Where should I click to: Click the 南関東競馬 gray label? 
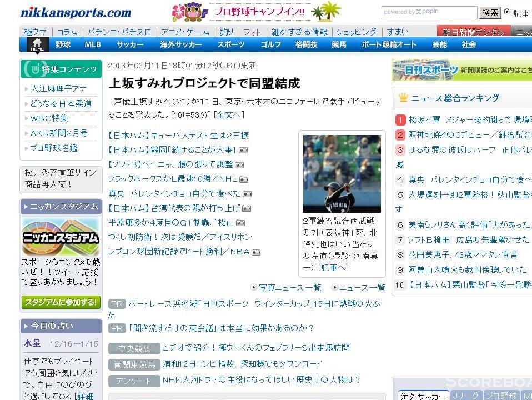[134, 364]
